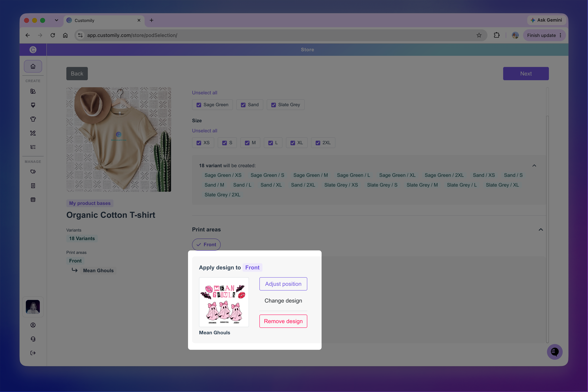Open the tags icon under MANAGE

pos(33,172)
